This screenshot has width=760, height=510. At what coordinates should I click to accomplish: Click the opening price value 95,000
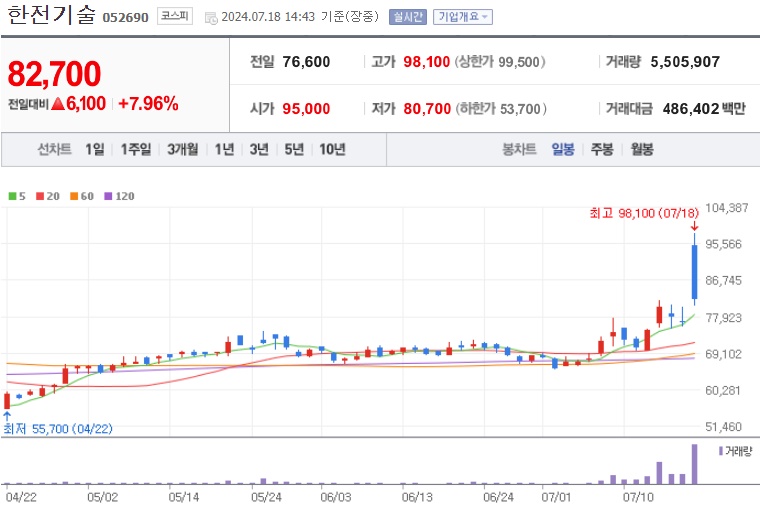(x=306, y=109)
